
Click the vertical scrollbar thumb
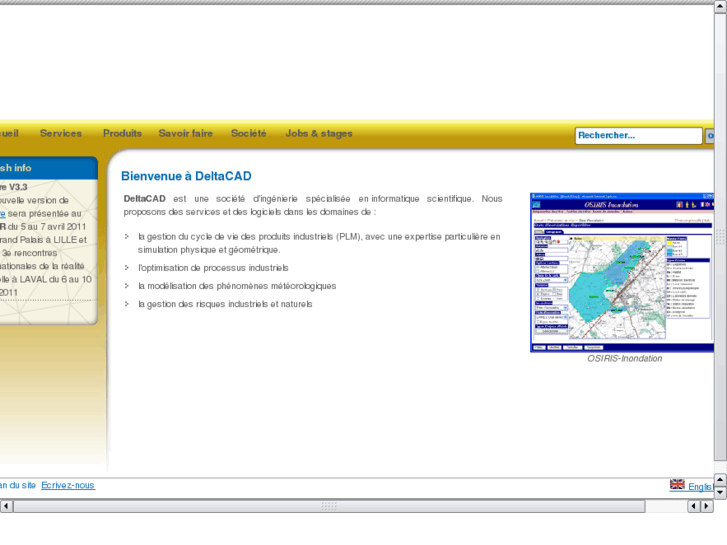click(x=720, y=237)
